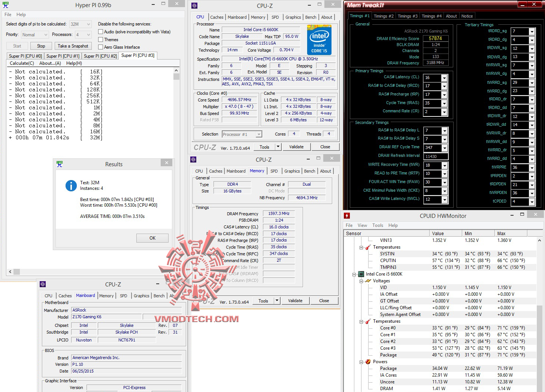Click the CPUTIN row in HWMonitor
Screen dimensions: 545x392
[x=440, y=261]
